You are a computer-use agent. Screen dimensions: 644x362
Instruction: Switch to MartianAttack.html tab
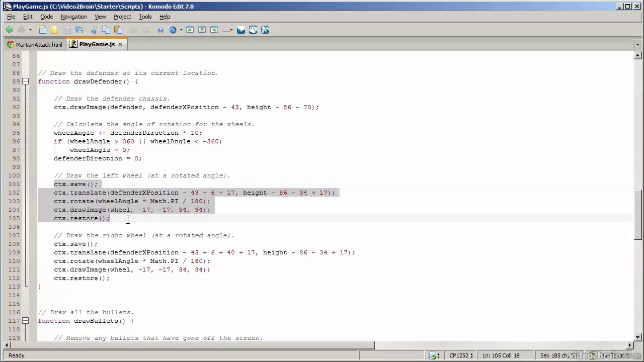tap(35, 44)
